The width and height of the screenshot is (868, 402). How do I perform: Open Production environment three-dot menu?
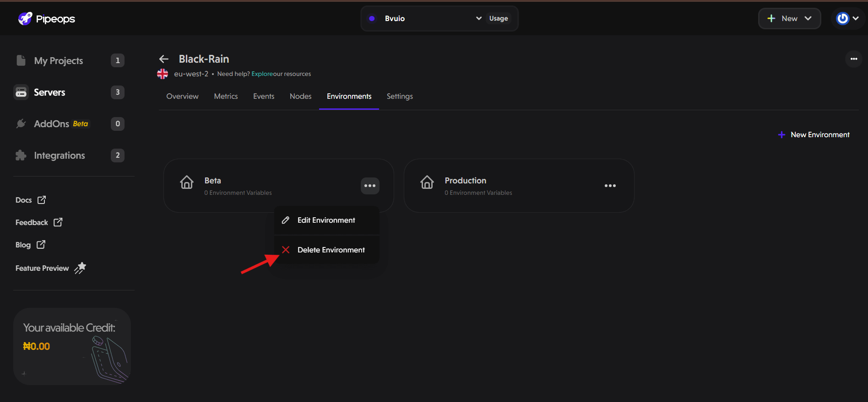[x=610, y=186]
